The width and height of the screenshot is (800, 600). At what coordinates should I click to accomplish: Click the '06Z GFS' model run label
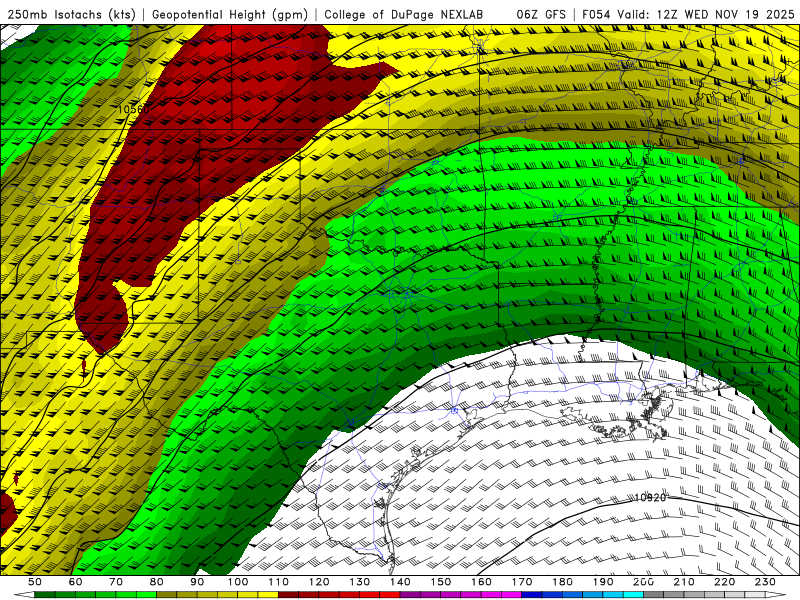[541, 15]
